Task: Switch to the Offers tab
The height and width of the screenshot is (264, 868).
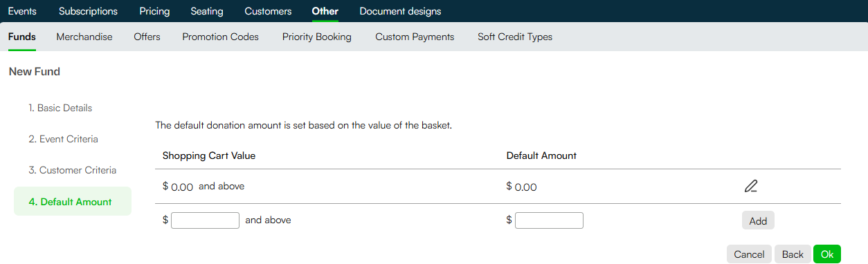Action: coord(147,37)
